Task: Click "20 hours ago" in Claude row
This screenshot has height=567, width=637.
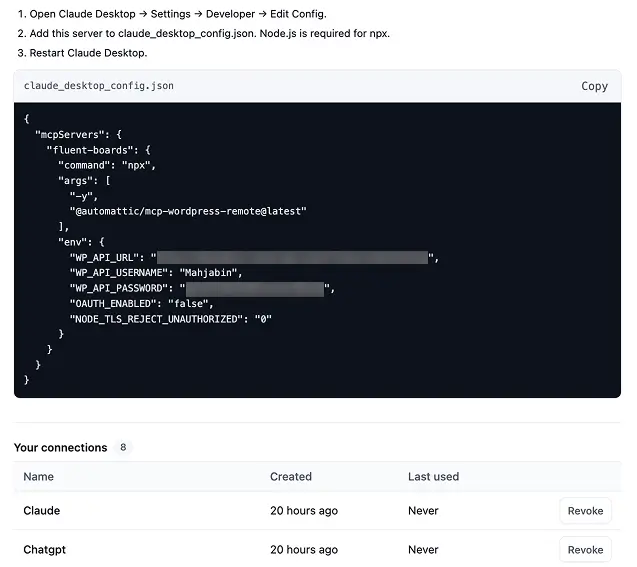Action: (304, 511)
